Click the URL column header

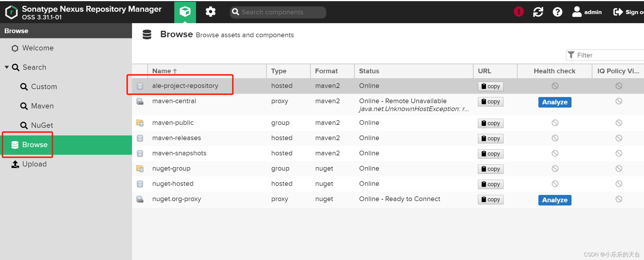point(495,71)
